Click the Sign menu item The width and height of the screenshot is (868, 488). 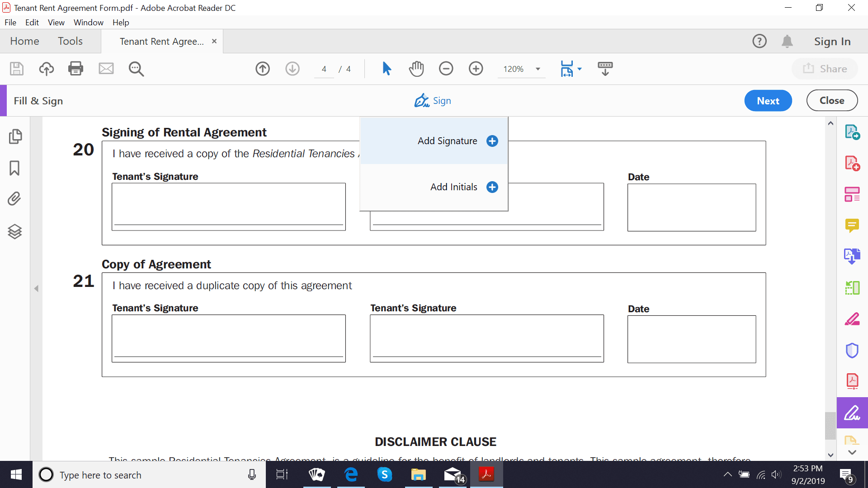[x=434, y=100]
